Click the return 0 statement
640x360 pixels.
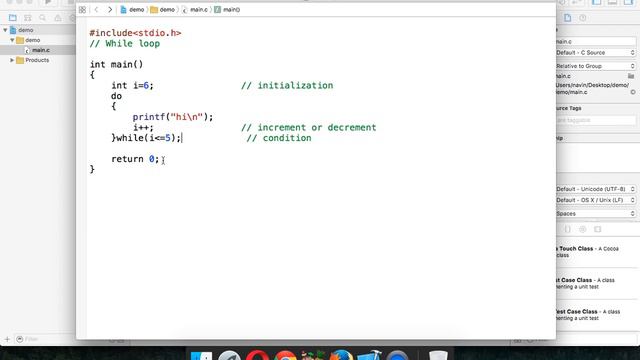pyautogui.click(x=135, y=159)
